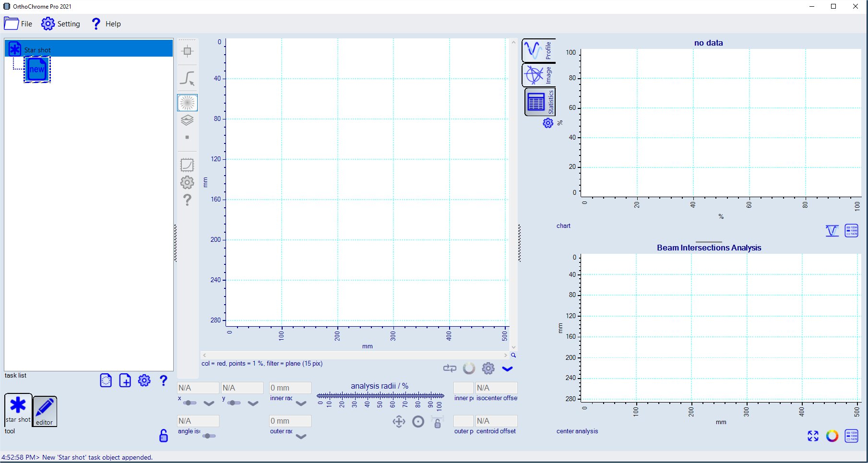Switch to the editor tool tab

(45, 411)
